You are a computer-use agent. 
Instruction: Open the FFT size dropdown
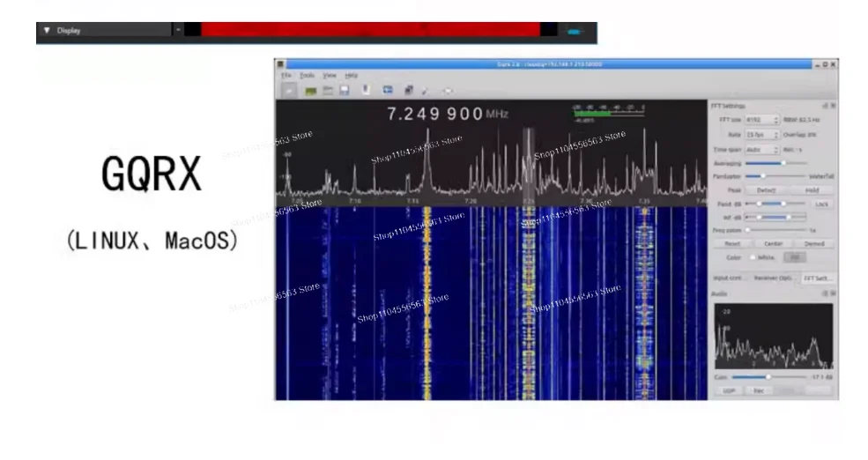point(761,120)
